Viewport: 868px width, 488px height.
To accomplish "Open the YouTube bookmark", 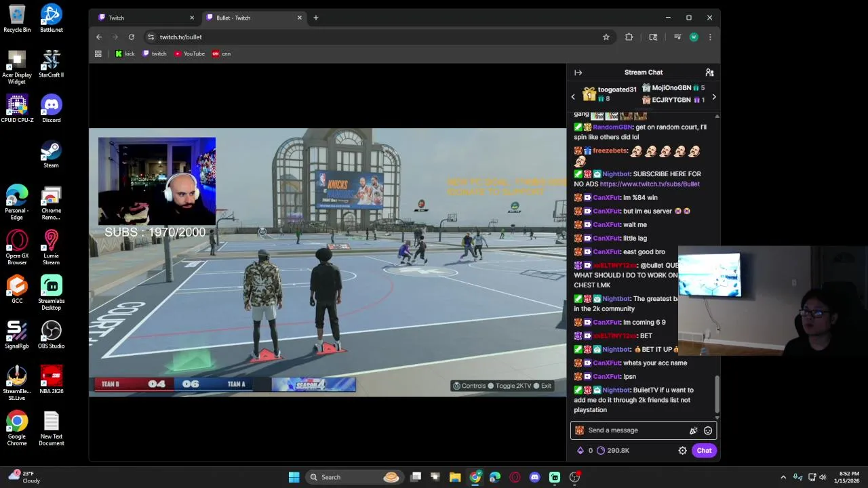I will point(189,54).
